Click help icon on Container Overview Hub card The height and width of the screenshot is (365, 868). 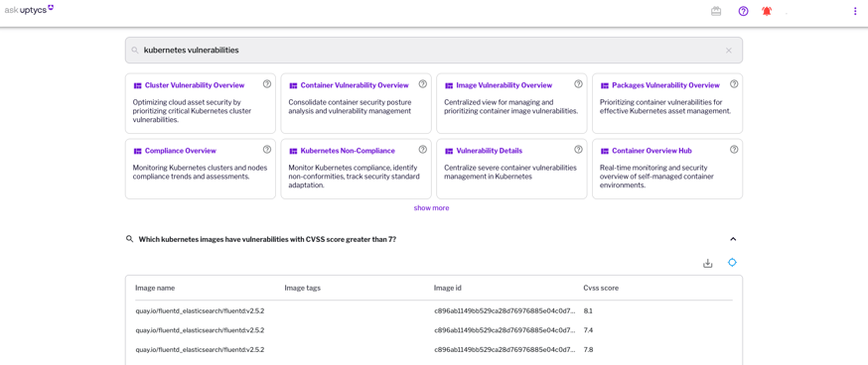(x=734, y=150)
